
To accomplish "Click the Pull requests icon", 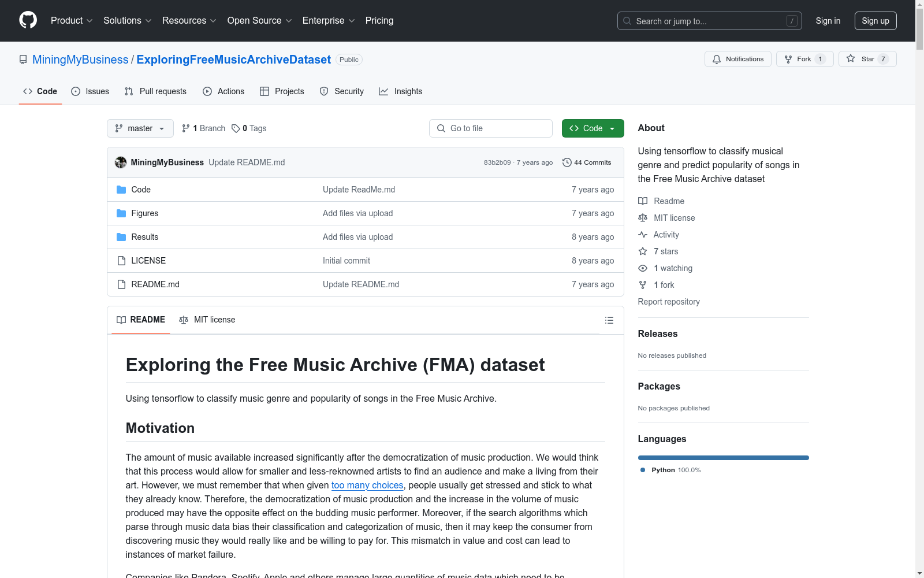I will click(129, 91).
